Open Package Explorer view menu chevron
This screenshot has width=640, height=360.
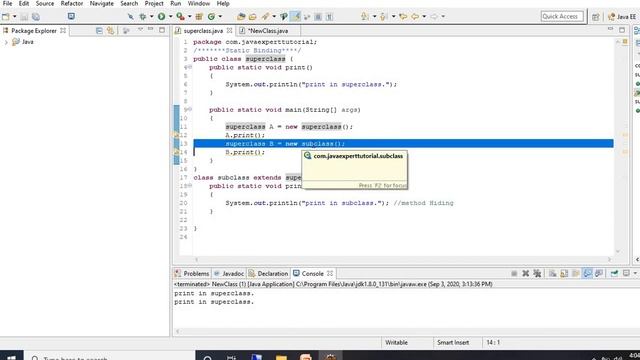(x=140, y=30)
